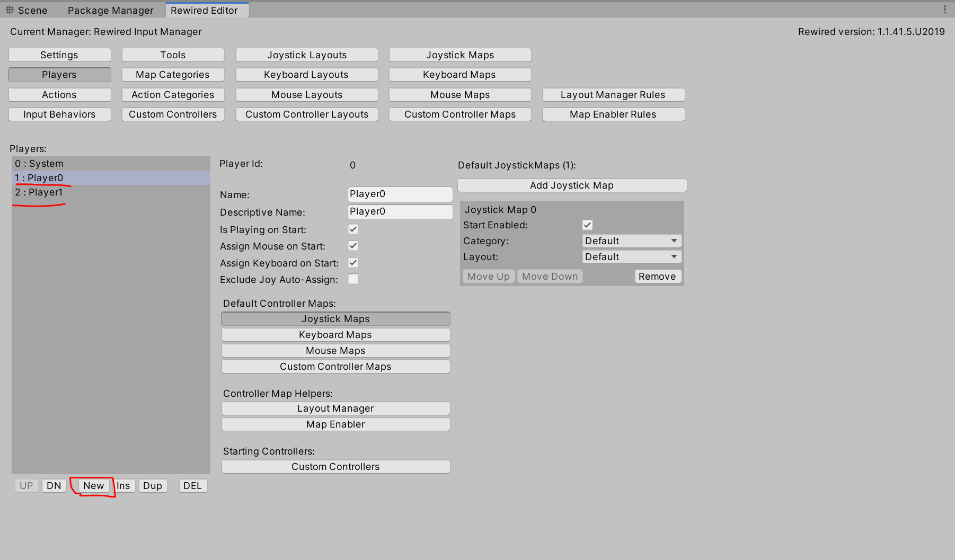The height and width of the screenshot is (560, 955).
Task: Show Mouse Maps under Default Controller Maps
Action: [335, 351]
